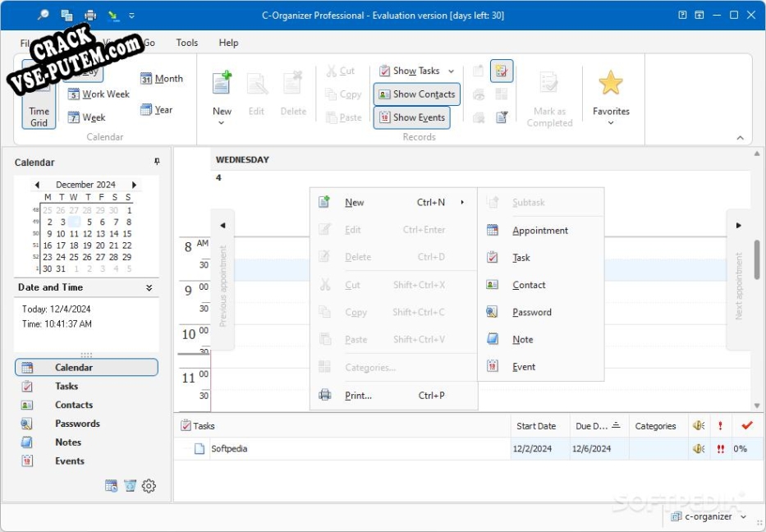Open the Tools menu
This screenshot has height=532, width=766.
[x=186, y=43]
